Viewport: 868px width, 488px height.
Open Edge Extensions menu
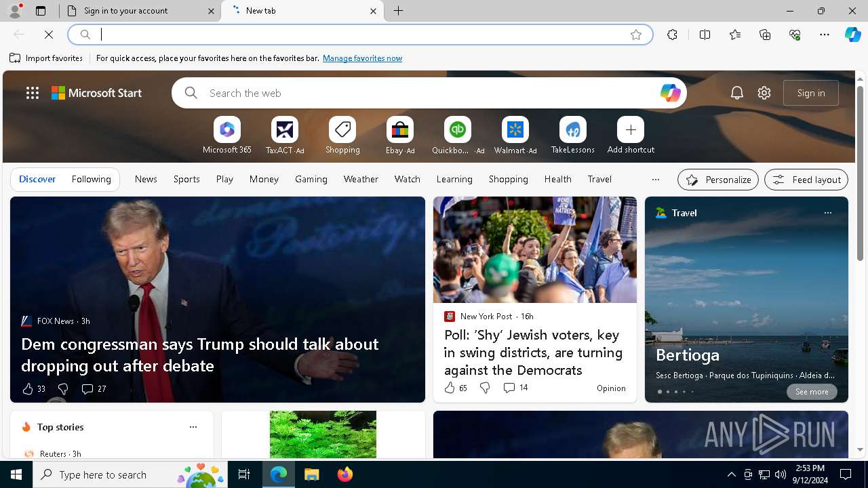tap(672, 35)
